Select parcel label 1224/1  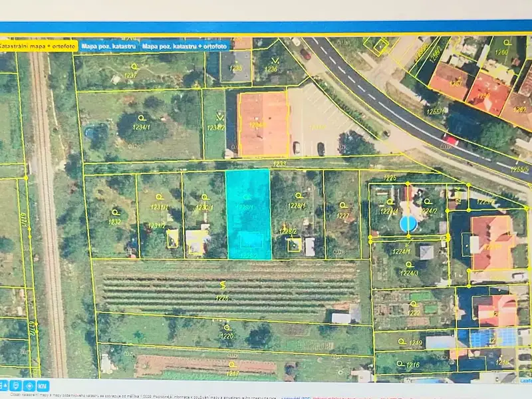click(x=402, y=251)
